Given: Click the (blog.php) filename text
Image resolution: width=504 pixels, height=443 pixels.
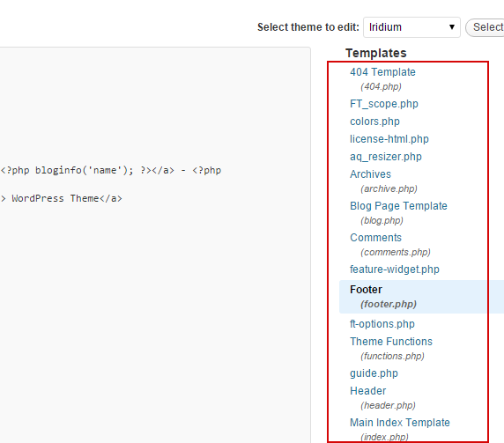Looking at the screenshot, I should coord(382,221).
